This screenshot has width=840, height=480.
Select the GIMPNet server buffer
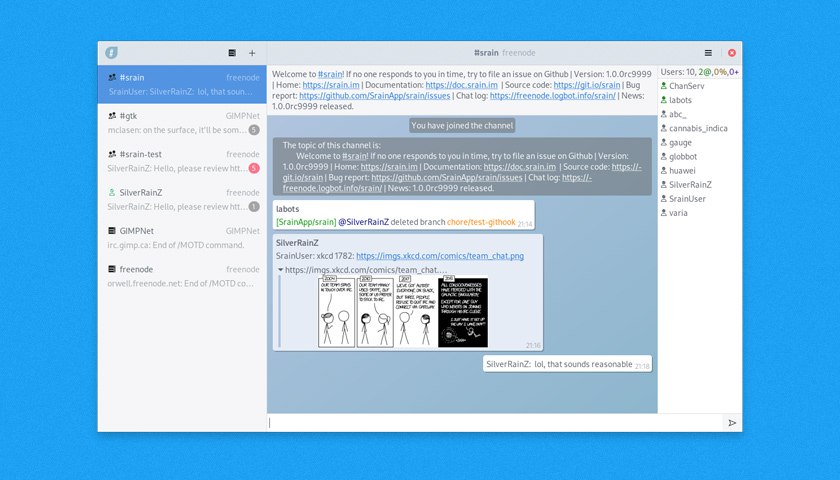click(x=182, y=238)
